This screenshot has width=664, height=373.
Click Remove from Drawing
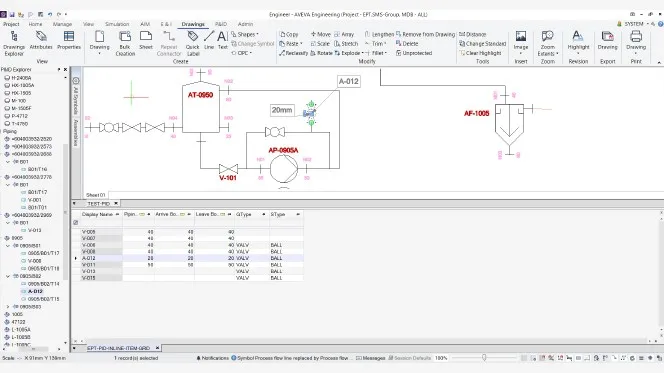[x=425, y=34]
